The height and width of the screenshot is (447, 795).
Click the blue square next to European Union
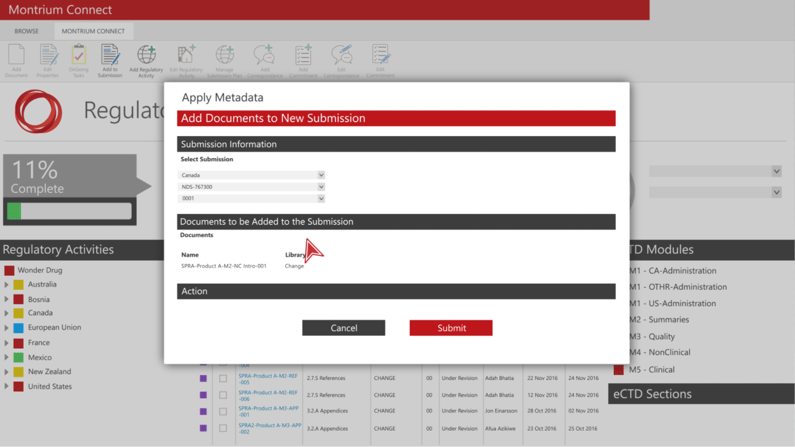pos(19,328)
